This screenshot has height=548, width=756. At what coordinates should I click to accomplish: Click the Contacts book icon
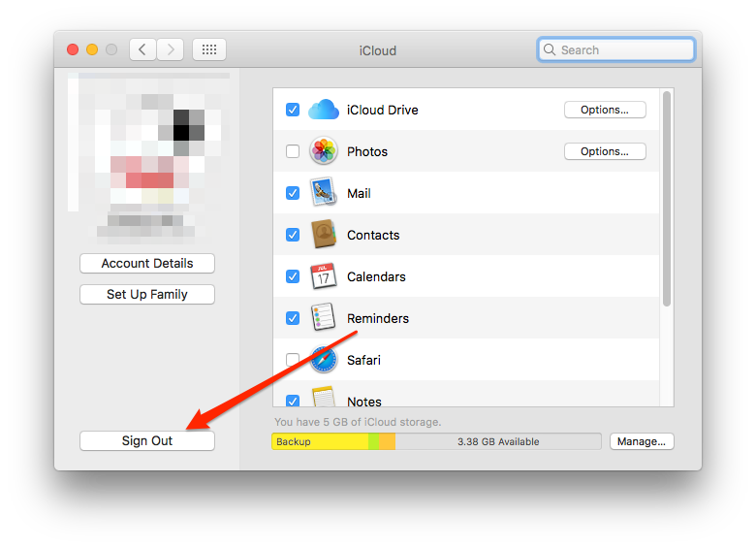(323, 235)
